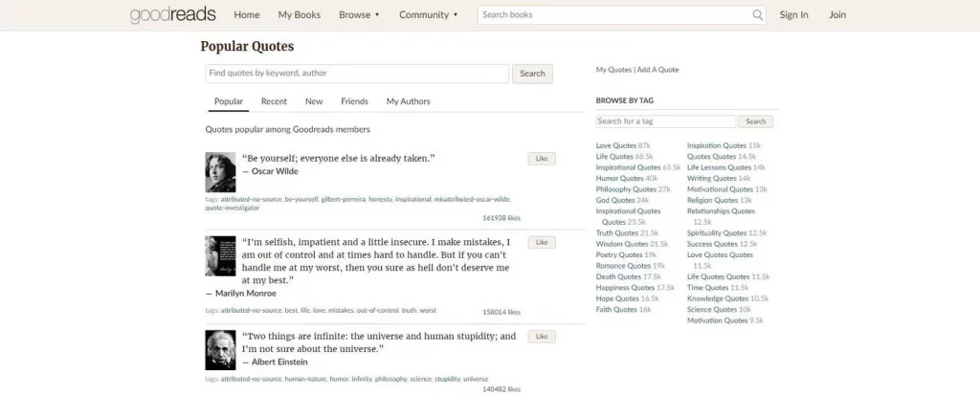Screen dimensions: 980x395
Task: Browse Happiness Quotes tag
Action: [x=625, y=288]
